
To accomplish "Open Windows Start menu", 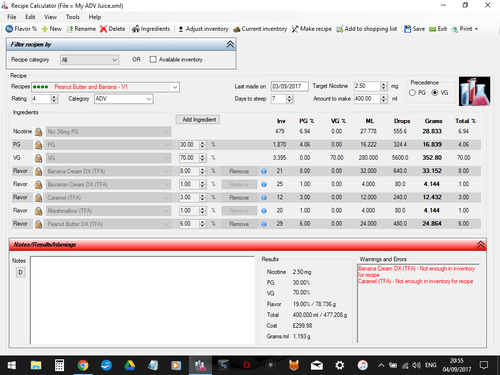I will [x=12, y=365].
